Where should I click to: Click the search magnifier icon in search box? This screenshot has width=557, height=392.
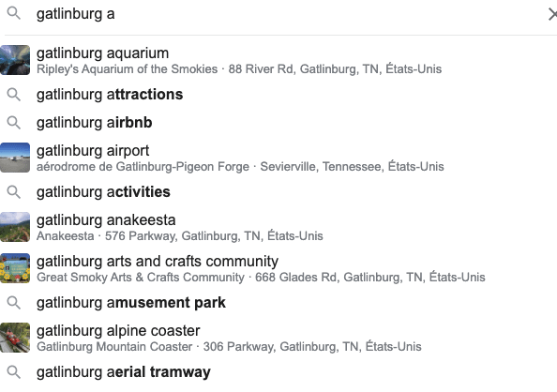14,13
